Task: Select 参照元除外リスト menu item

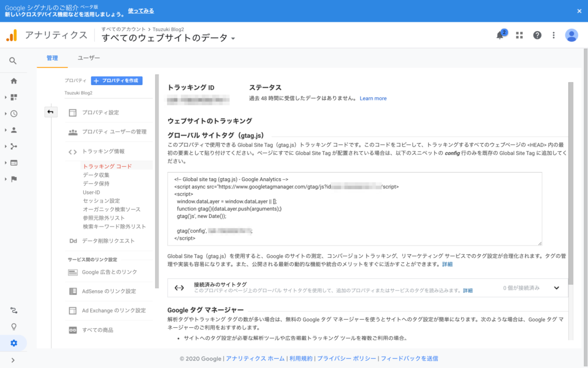Action: (x=104, y=218)
